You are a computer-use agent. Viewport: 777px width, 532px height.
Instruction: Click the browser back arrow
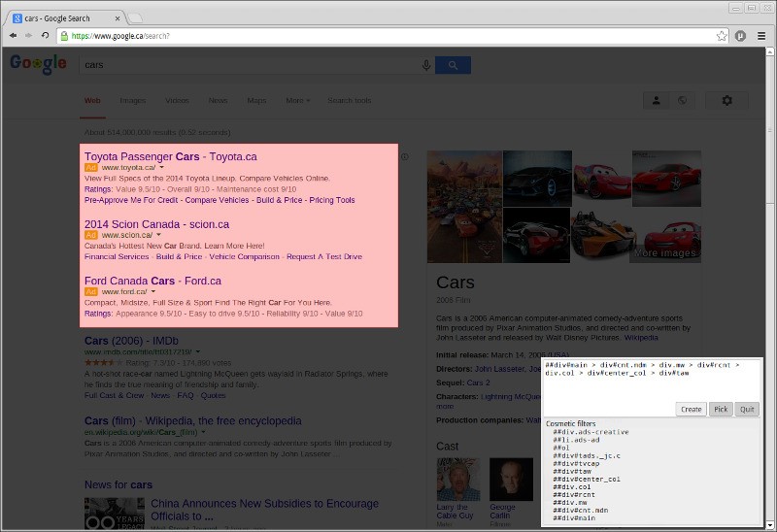tap(13, 36)
